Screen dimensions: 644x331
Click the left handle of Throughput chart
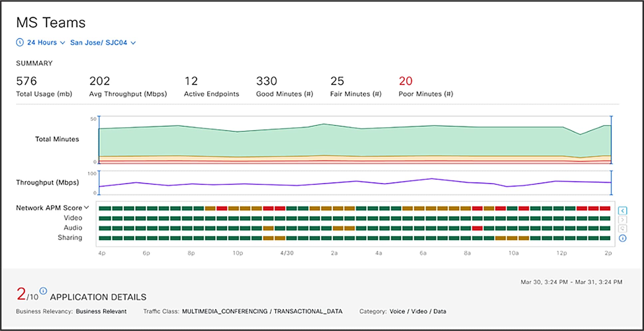pyautogui.click(x=99, y=183)
